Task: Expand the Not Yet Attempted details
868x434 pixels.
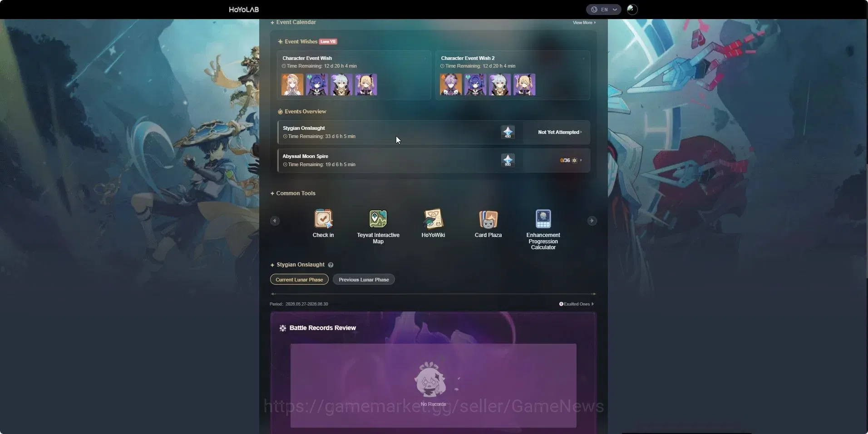Action: [x=560, y=132]
